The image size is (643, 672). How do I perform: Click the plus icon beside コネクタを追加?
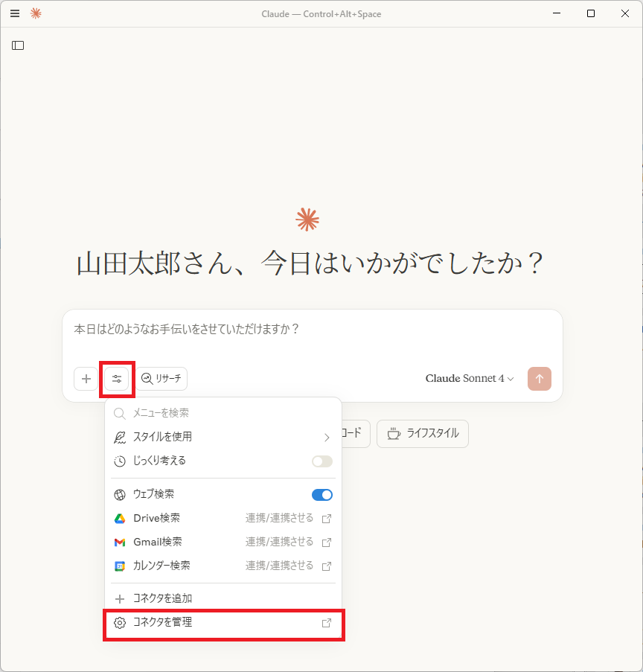pos(120,599)
